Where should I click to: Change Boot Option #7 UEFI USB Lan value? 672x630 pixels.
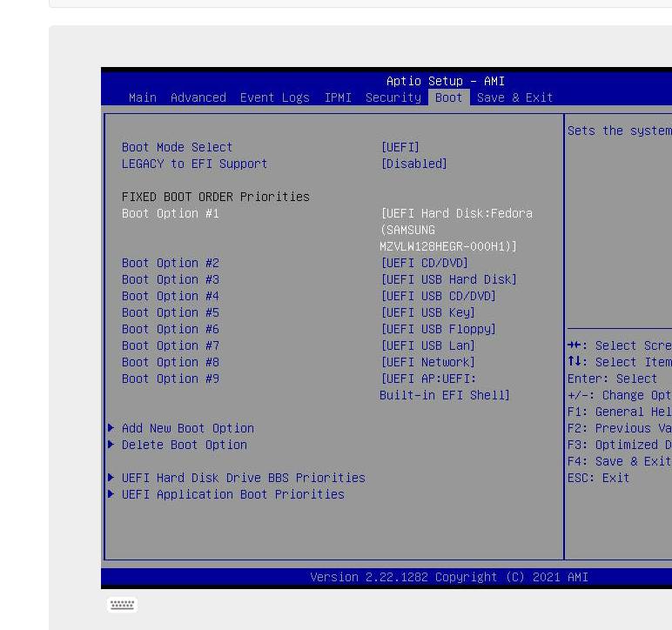coord(428,345)
